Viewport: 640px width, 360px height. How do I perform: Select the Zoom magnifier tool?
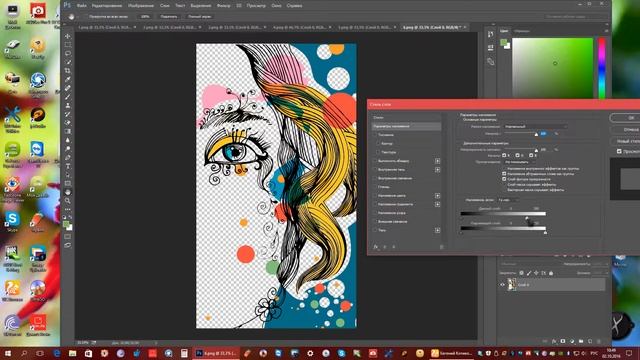click(68, 201)
